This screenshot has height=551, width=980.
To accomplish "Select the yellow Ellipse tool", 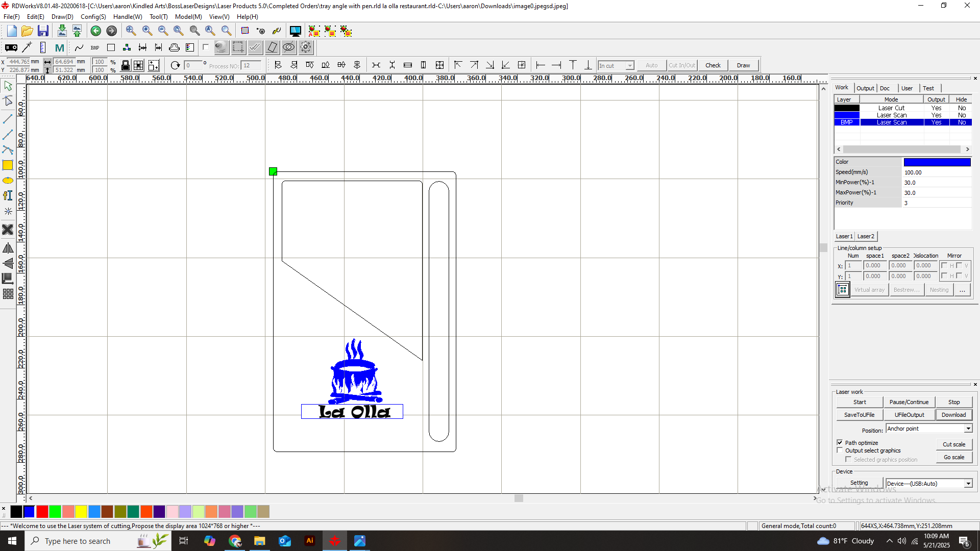I will coord(8,181).
